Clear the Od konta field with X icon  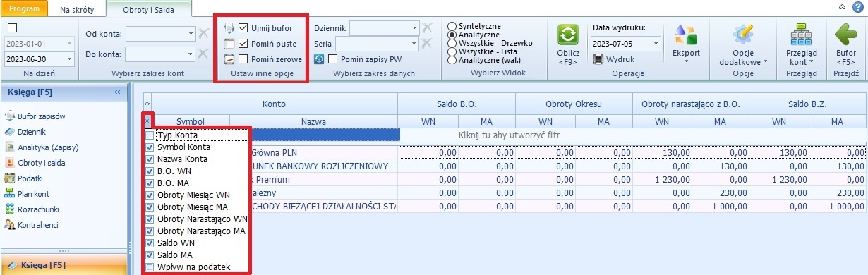(x=203, y=33)
